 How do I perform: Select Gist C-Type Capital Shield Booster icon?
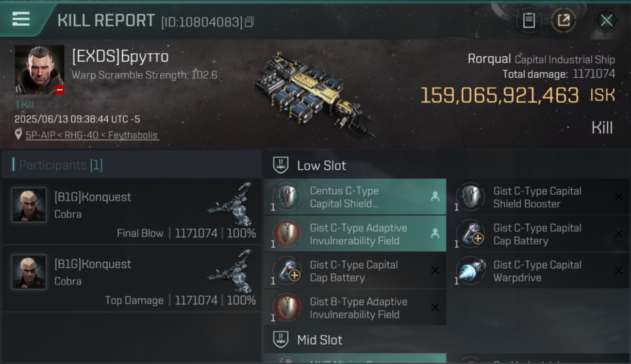(470, 197)
